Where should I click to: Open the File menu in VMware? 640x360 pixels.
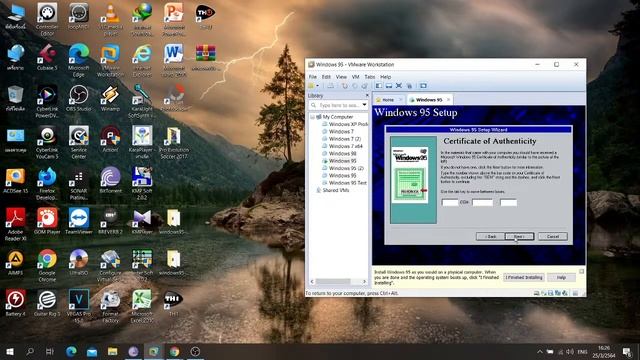tap(313, 77)
